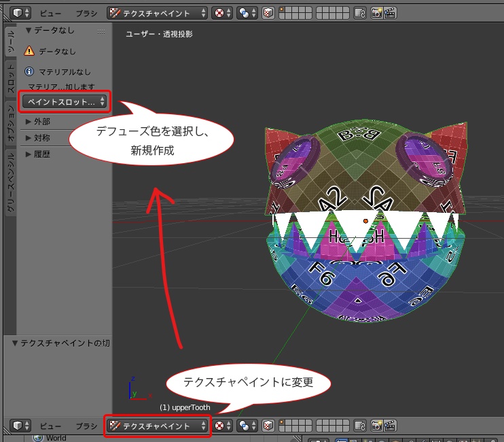Collapse テクスチャペイントの切 operator panel
504x442 pixels.
tap(60, 343)
